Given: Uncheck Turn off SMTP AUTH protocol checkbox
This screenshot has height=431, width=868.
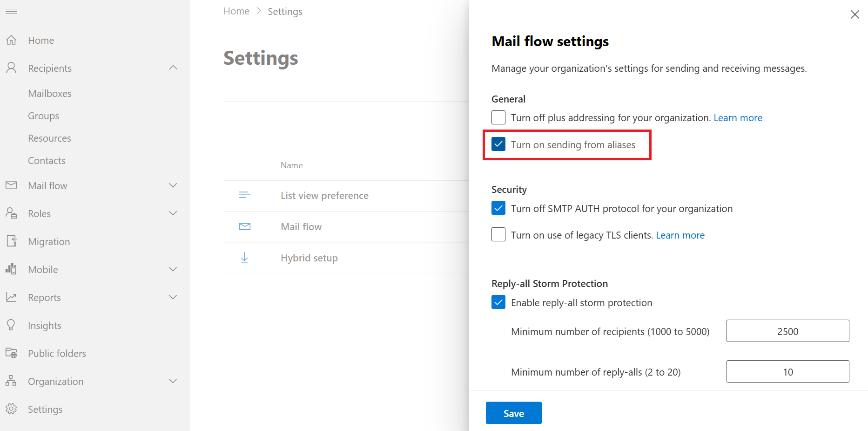Looking at the screenshot, I should [x=498, y=208].
